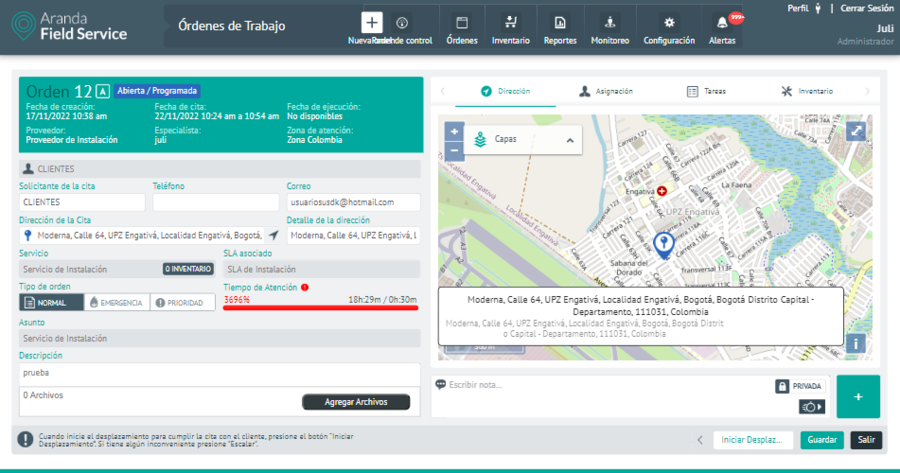
Task: Open the Alertas bell notifications
Action: tap(722, 29)
